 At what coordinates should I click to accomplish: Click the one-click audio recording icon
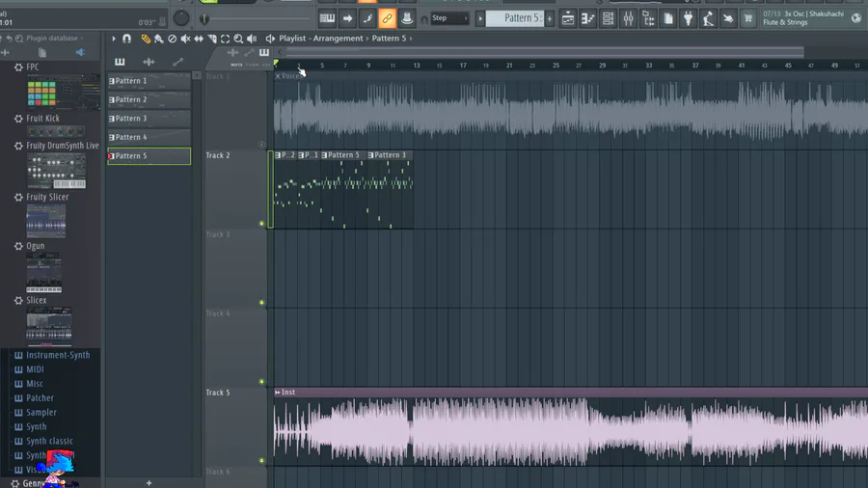tap(728, 18)
